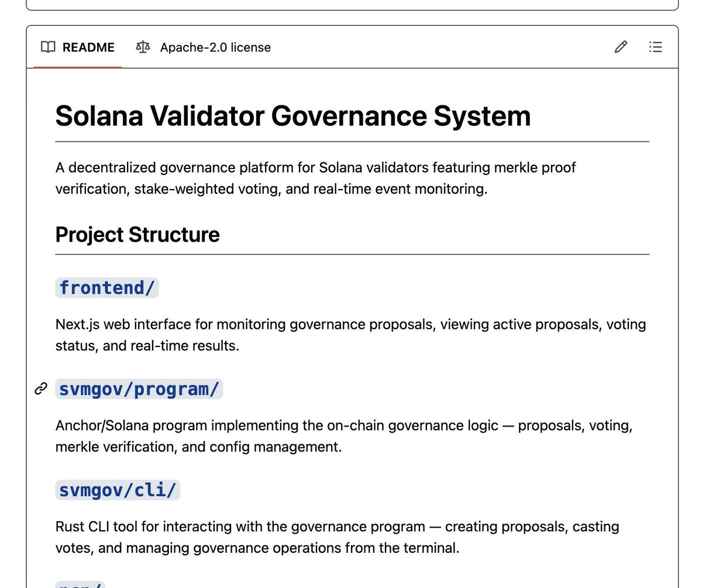Click the Solana Validator Governance System title
The width and height of the screenshot is (702, 588).
coord(293,116)
